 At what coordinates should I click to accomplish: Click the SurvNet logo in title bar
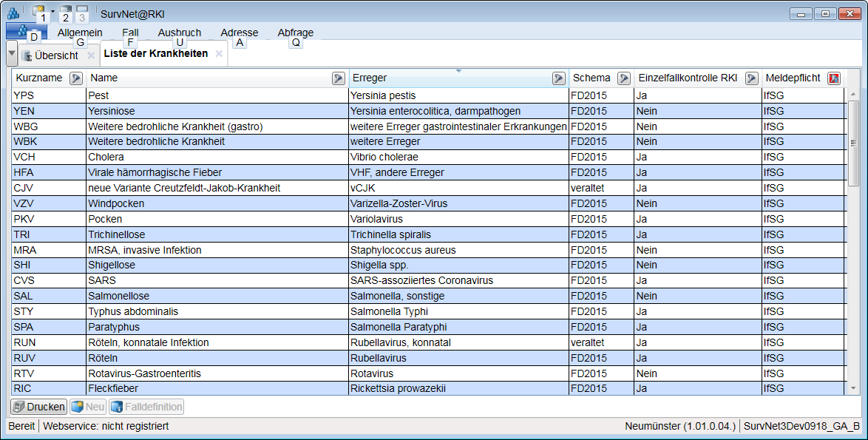(13, 13)
